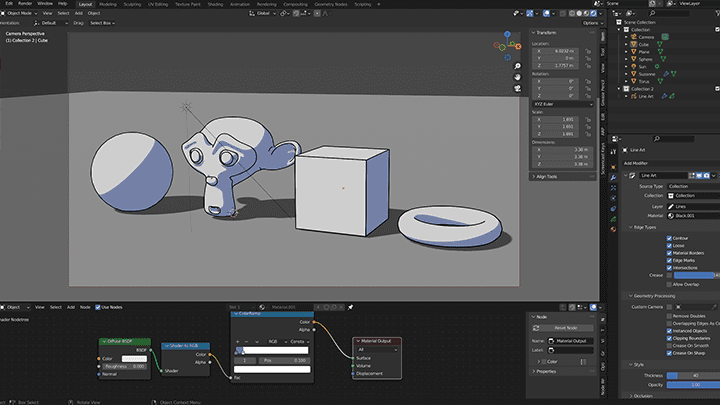Click the pan view hand icon
This screenshot has width=720, height=405.
coord(518,77)
